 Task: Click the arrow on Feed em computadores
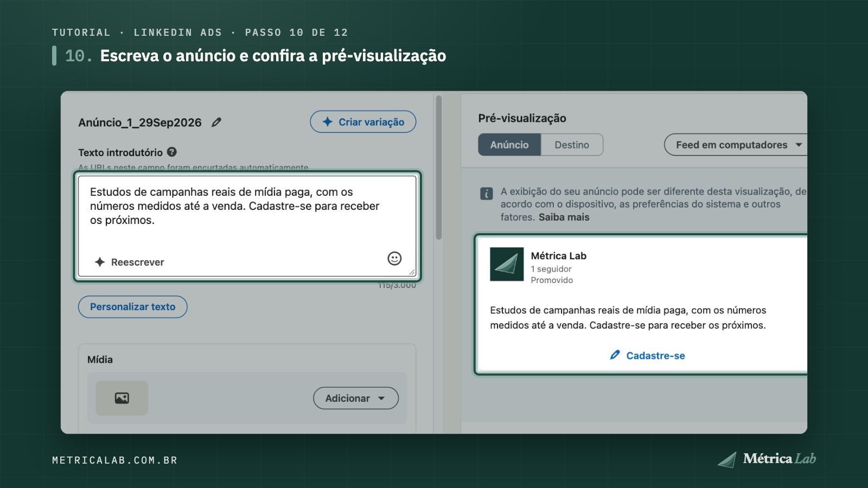coord(799,145)
